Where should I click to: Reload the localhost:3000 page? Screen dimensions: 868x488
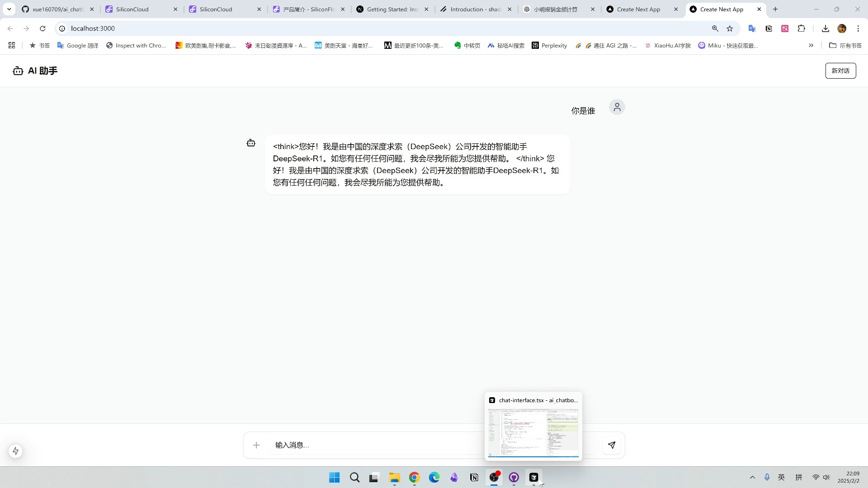click(42, 28)
